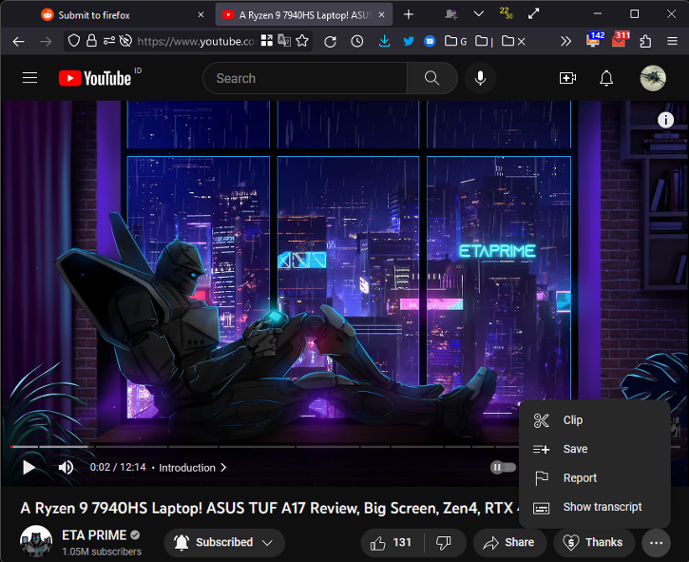The height and width of the screenshot is (562, 689).
Task: Translate this page icon
Action: 284,41
